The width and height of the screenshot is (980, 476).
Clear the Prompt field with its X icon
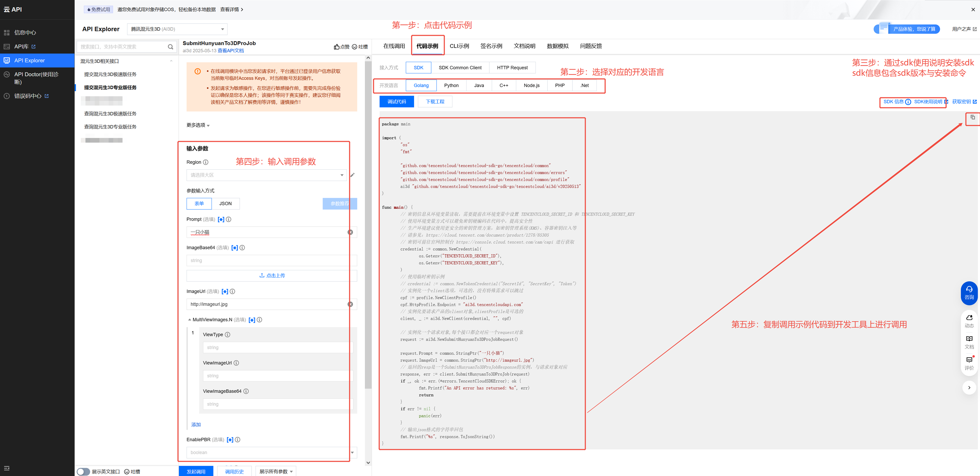pos(350,232)
